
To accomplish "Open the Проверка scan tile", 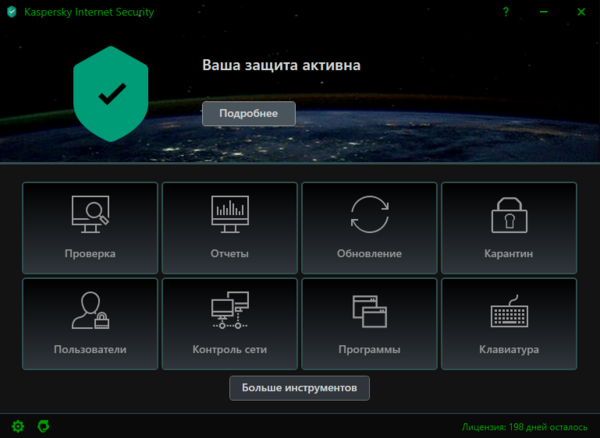I will coord(90,228).
